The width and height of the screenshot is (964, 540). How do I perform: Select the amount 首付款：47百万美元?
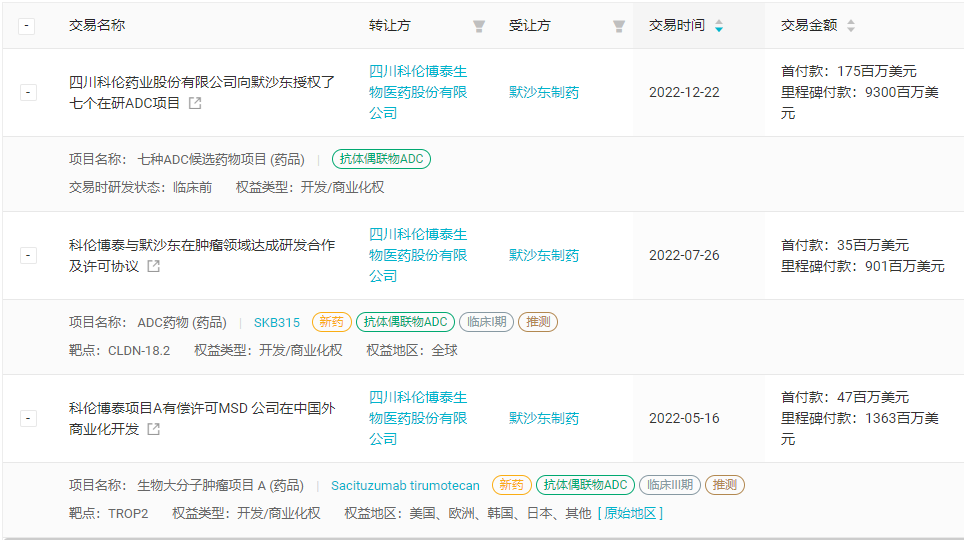(x=845, y=397)
